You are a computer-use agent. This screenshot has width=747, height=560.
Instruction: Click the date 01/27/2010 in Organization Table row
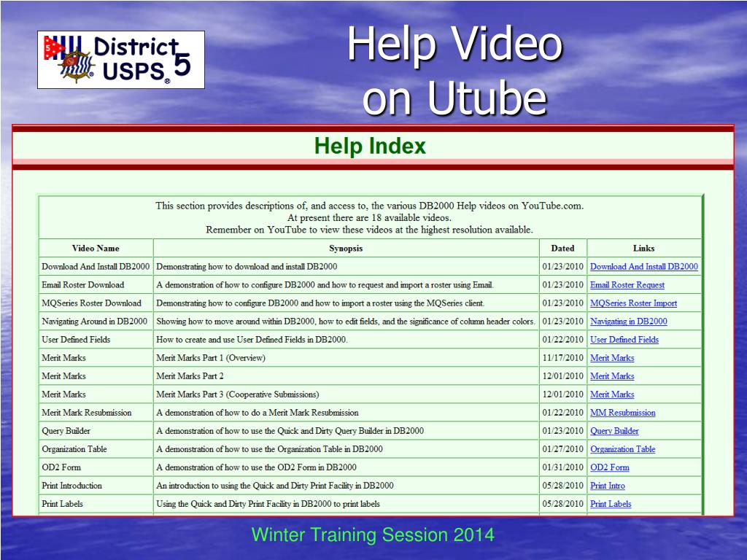click(x=562, y=449)
